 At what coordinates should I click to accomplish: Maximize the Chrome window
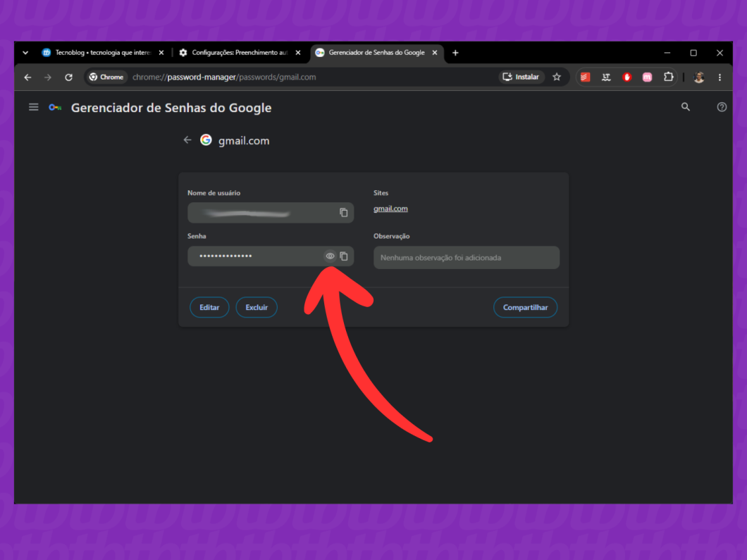693,53
